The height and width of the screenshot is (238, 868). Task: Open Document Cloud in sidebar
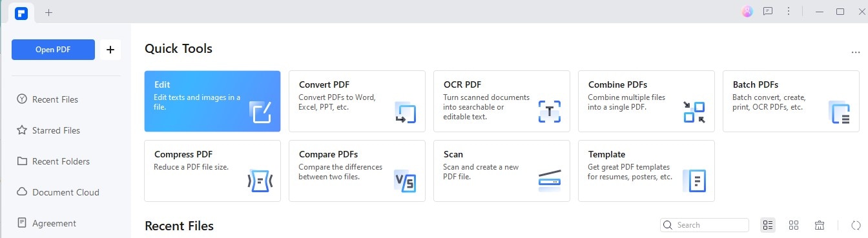tap(65, 192)
